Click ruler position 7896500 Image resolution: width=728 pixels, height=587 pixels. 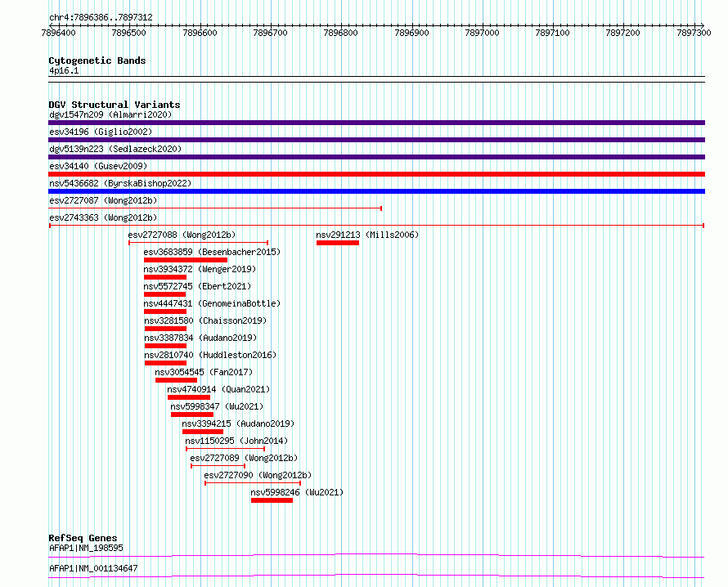pos(129,33)
